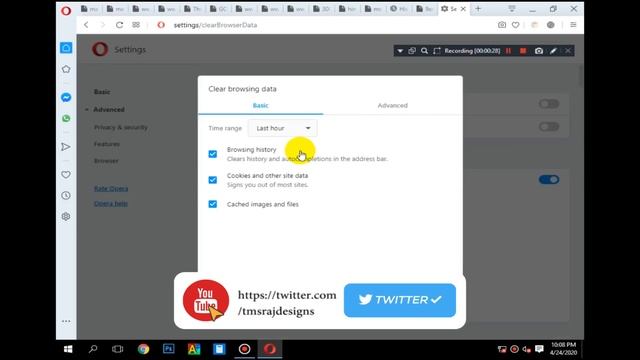The width and height of the screenshot is (640, 360).
Task: Open the taskbar clock and date
Action: (564, 349)
